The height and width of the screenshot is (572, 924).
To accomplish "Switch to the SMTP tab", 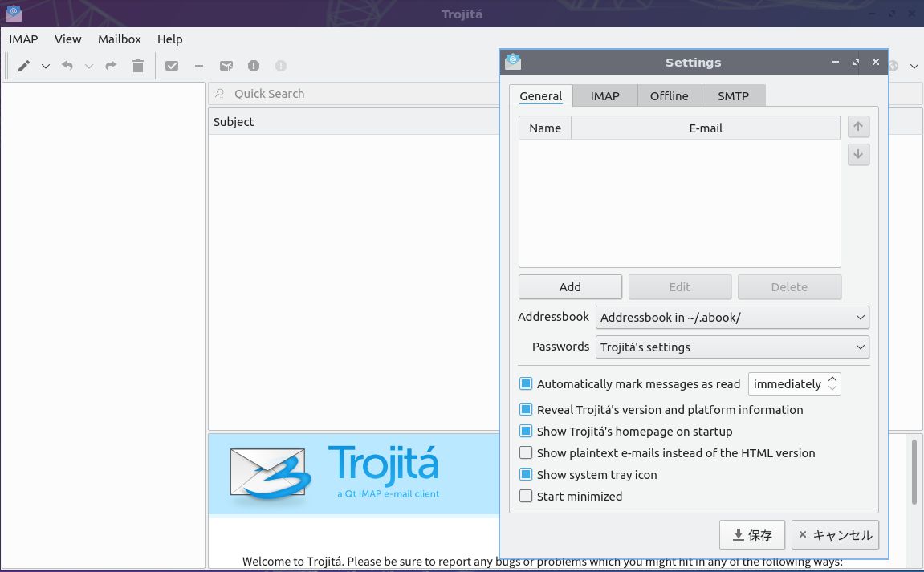I will pos(734,96).
